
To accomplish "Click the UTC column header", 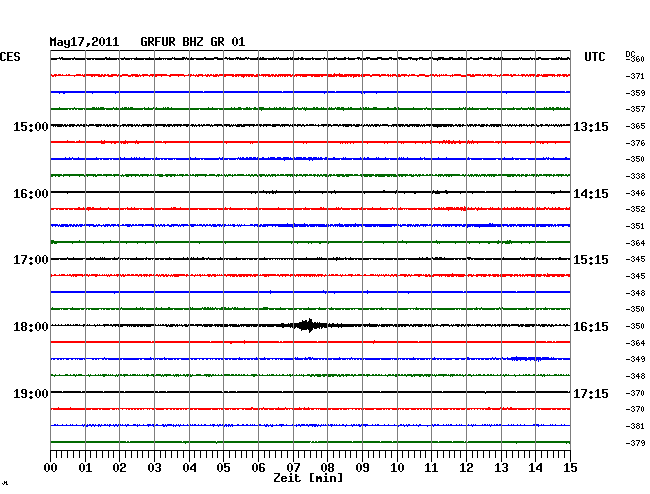I will tap(594, 57).
